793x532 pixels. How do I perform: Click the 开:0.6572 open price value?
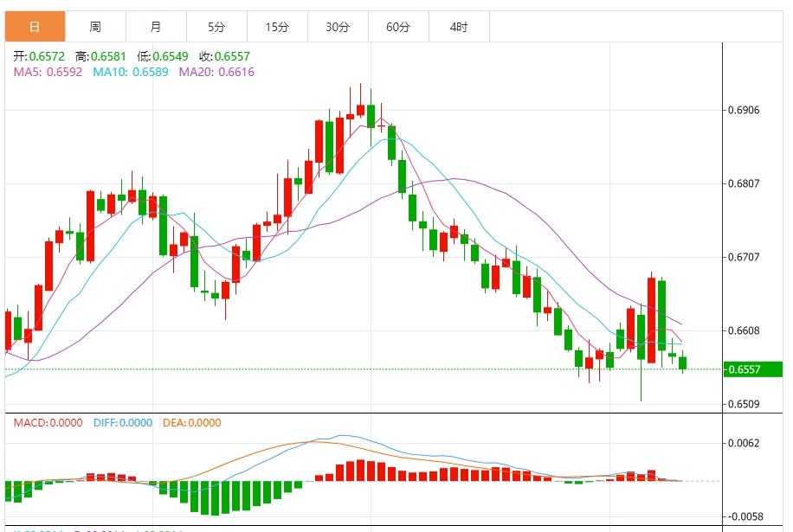coord(40,56)
